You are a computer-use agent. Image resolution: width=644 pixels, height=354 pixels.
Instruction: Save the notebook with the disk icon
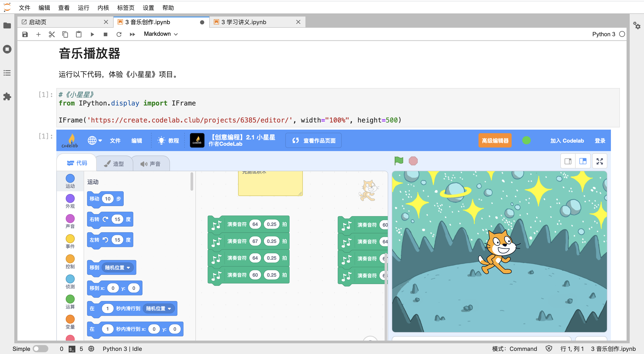coord(25,34)
